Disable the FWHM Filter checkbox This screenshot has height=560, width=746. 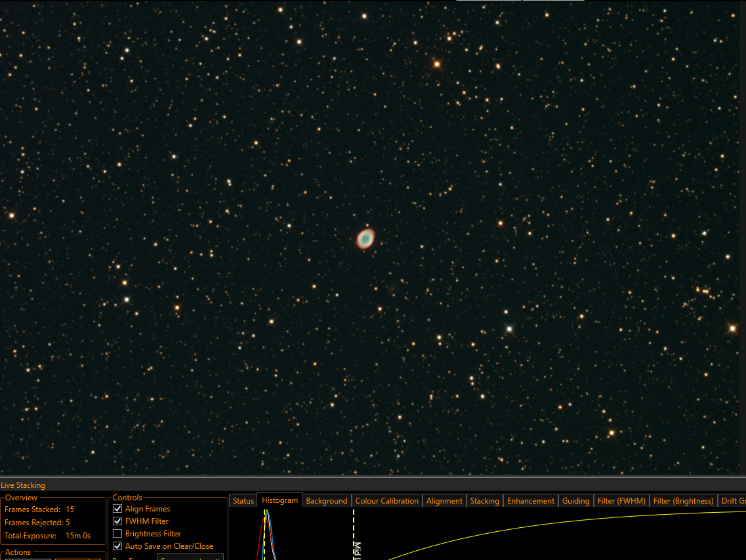pos(117,521)
